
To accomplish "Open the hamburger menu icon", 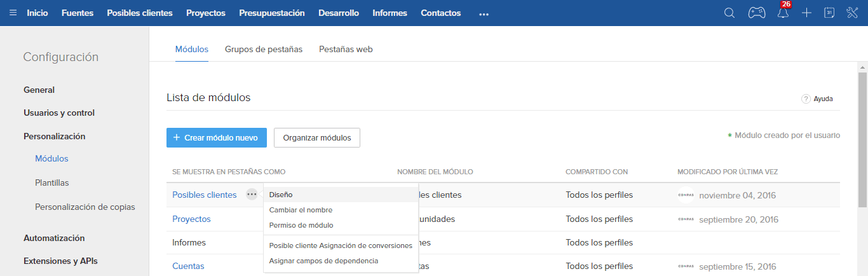I will click(x=13, y=13).
